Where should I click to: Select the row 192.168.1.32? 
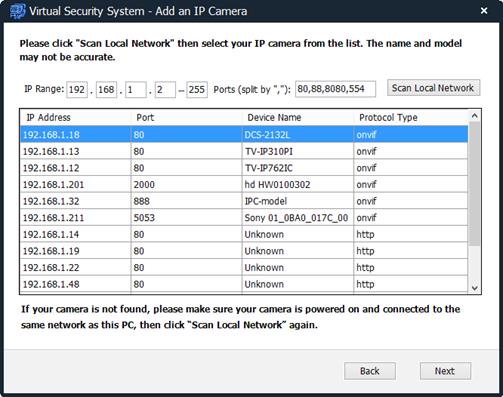[244, 201]
